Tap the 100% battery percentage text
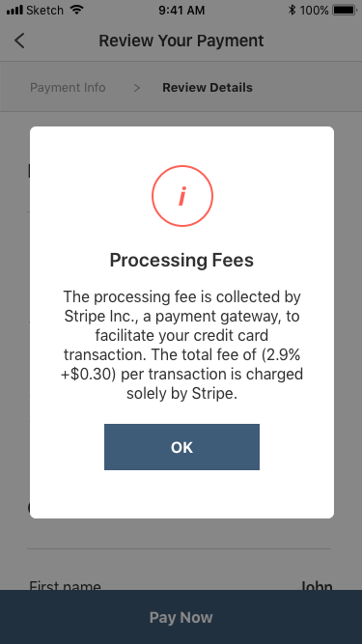 (x=315, y=11)
